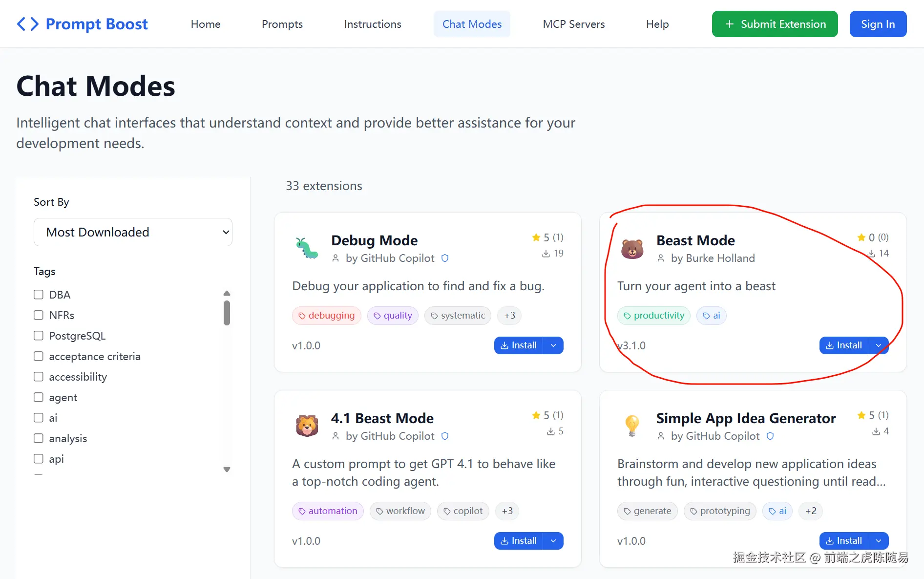Image resolution: width=924 pixels, height=579 pixels.
Task: Expand Install options arrow for Debug Mode
Action: tap(553, 345)
